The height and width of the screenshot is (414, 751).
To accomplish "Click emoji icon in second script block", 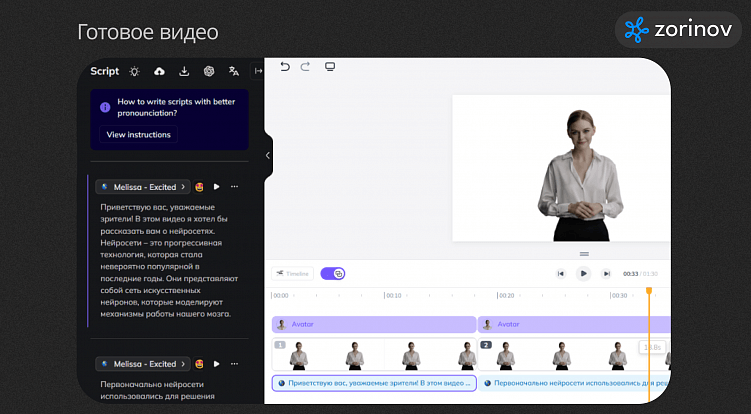I will (x=199, y=365).
